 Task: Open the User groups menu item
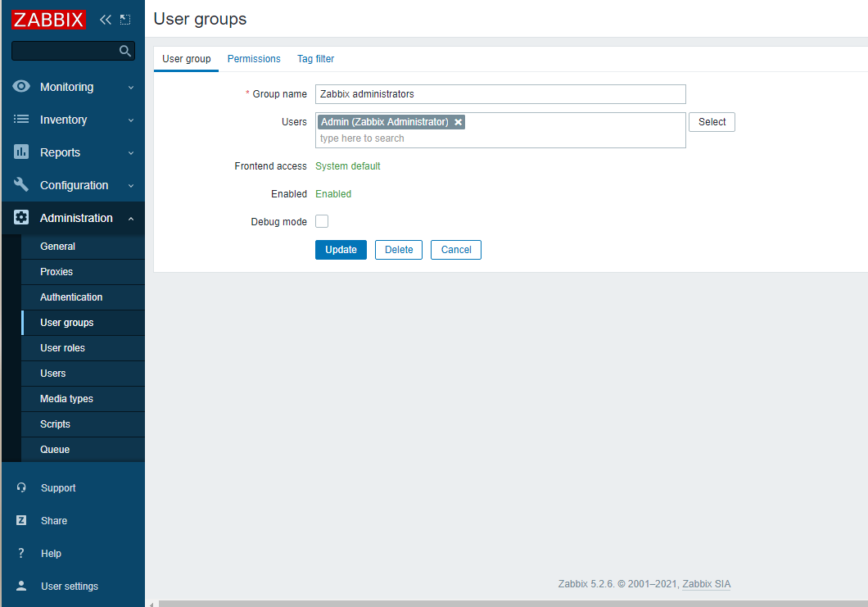click(83, 323)
